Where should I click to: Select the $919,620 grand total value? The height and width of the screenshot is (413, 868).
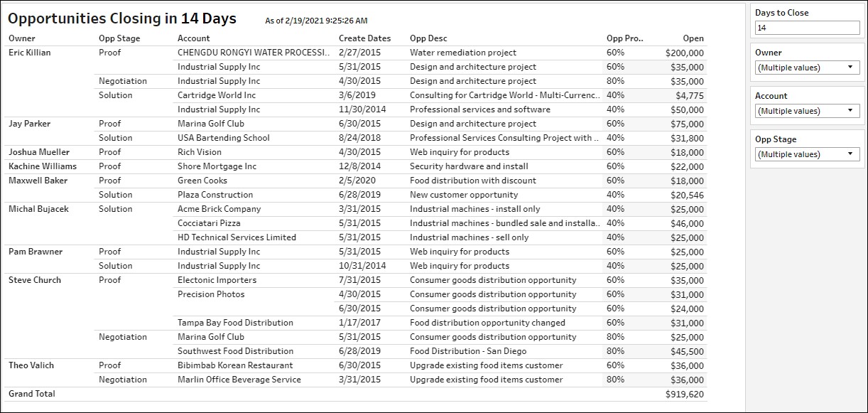point(685,394)
